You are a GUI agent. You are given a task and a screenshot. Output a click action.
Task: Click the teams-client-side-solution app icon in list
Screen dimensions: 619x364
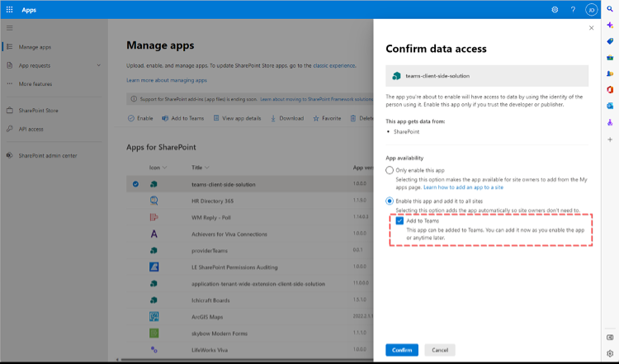(154, 184)
